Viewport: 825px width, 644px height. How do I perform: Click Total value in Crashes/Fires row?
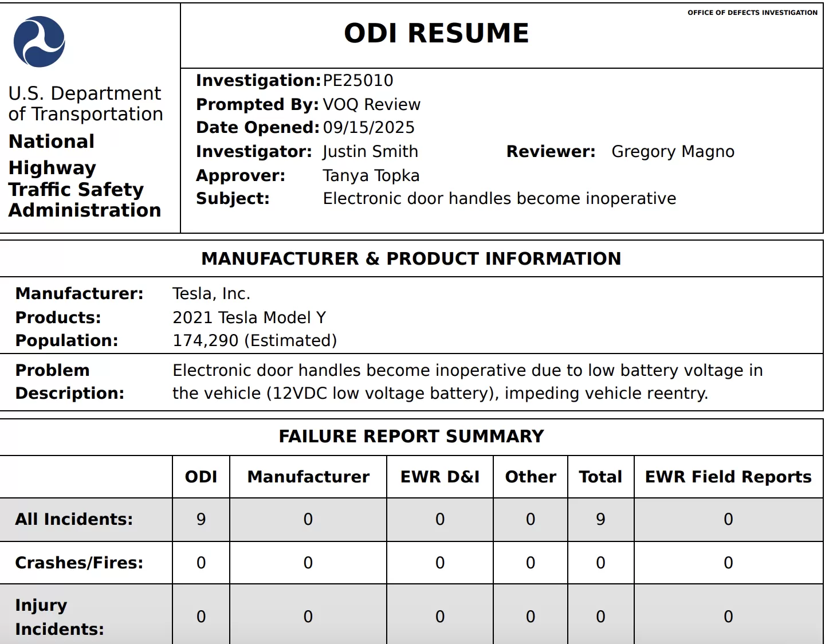pyautogui.click(x=600, y=563)
